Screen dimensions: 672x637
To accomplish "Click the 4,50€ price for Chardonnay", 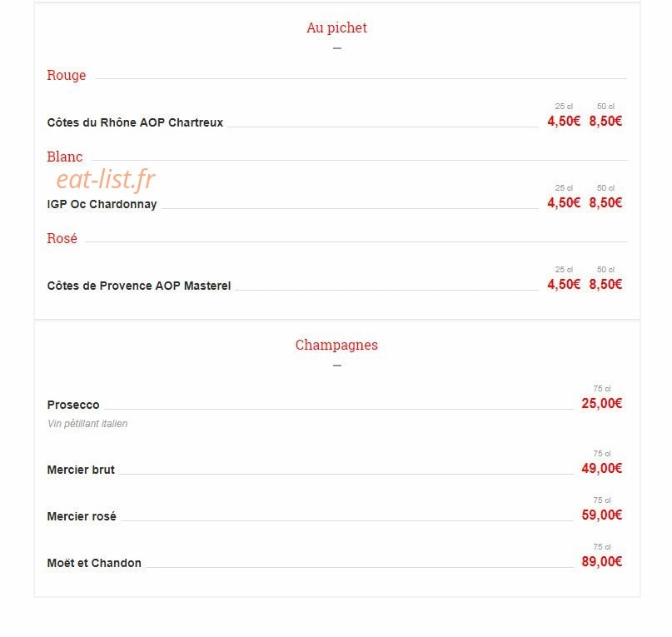I will tap(564, 203).
